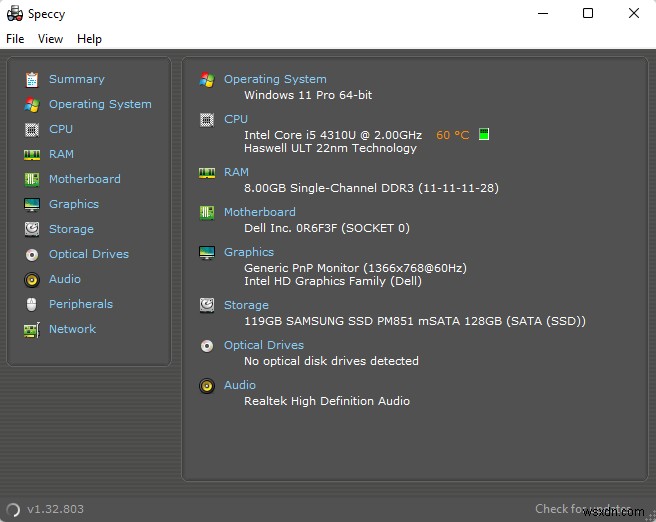Click the 60 °C CPU temperature reading
This screenshot has height=522, width=656.
452,135
